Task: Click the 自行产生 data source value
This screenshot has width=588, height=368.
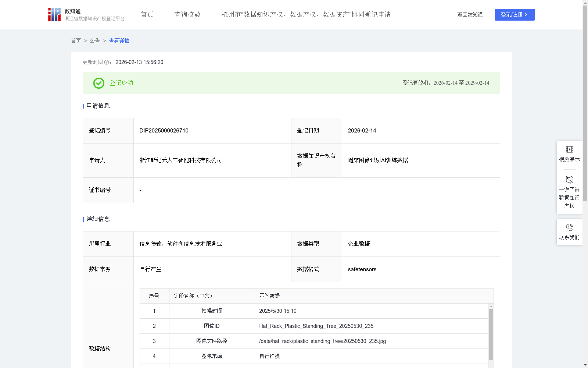Action: click(x=151, y=269)
